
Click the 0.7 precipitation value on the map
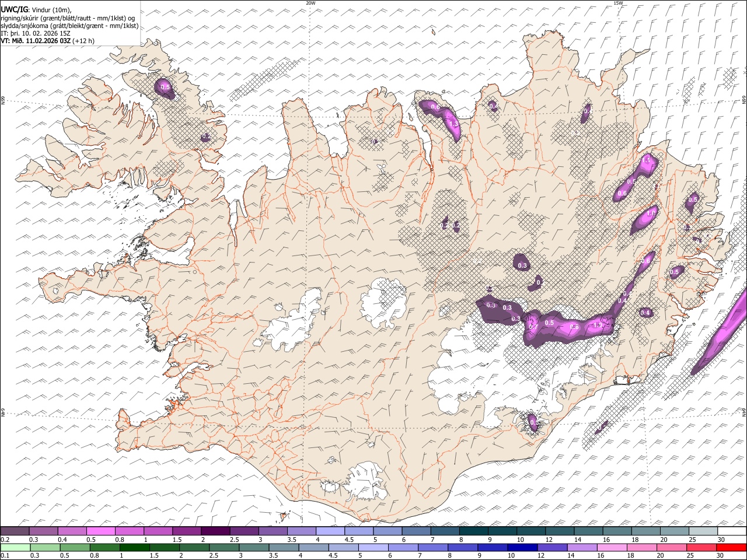coord(533,327)
